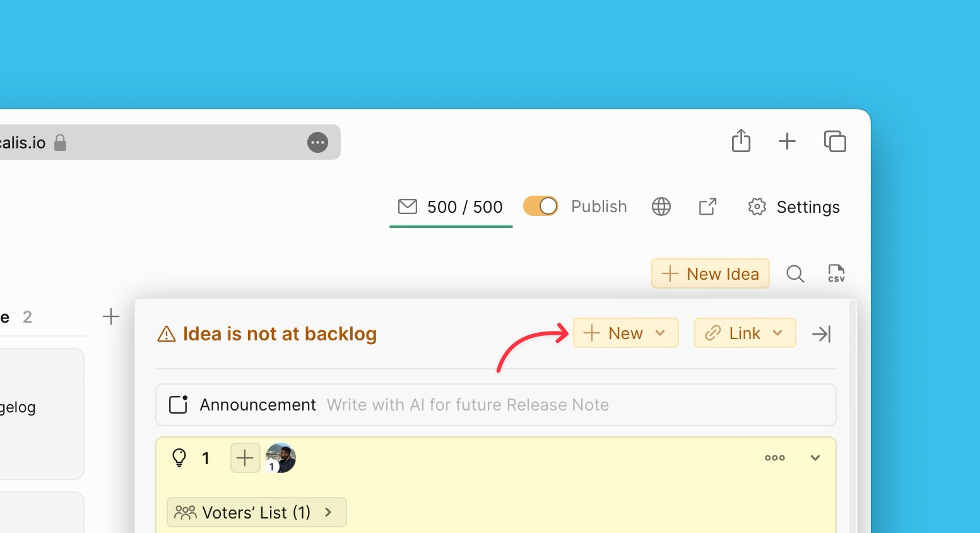Open the New dropdown
The image size is (980, 533).
click(x=625, y=333)
